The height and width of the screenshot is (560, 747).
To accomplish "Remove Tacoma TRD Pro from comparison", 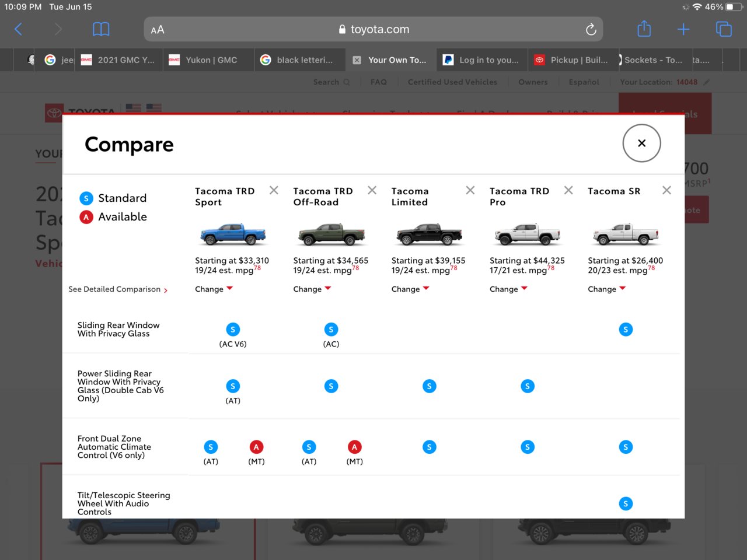I will pos(568,190).
